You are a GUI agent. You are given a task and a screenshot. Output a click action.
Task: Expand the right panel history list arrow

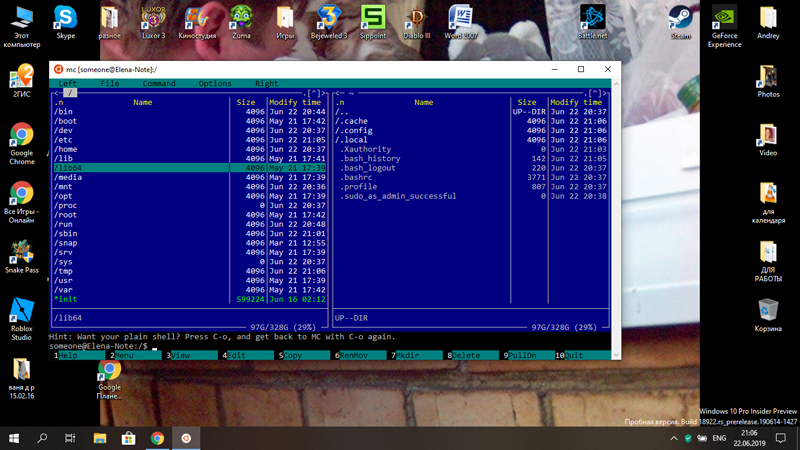(x=594, y=93)
